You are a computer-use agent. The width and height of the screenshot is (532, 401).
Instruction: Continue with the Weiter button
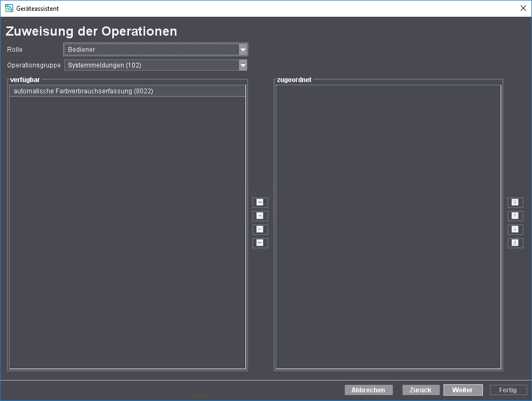point(463,390)
